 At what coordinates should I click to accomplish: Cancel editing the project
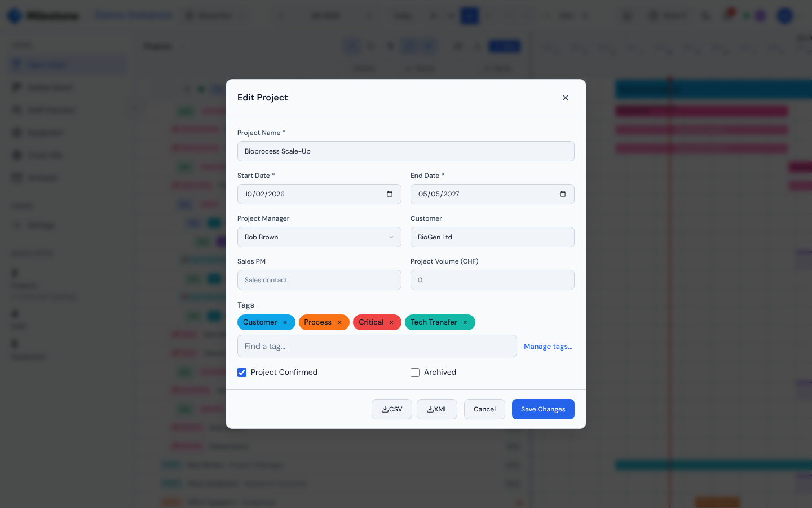pyautogui.click(x=484, y=409)
